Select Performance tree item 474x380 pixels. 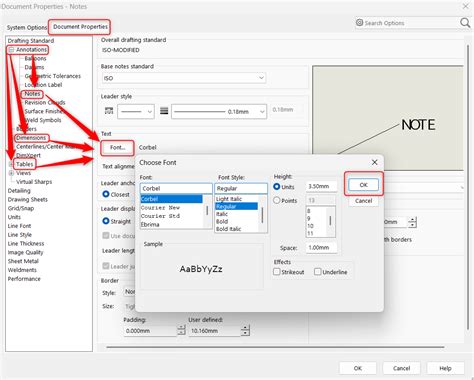tap(24, 279)
